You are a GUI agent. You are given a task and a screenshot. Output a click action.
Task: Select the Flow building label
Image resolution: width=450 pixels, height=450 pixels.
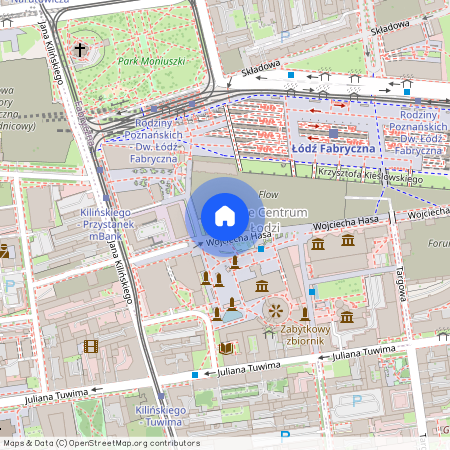[x=268, y=194]
